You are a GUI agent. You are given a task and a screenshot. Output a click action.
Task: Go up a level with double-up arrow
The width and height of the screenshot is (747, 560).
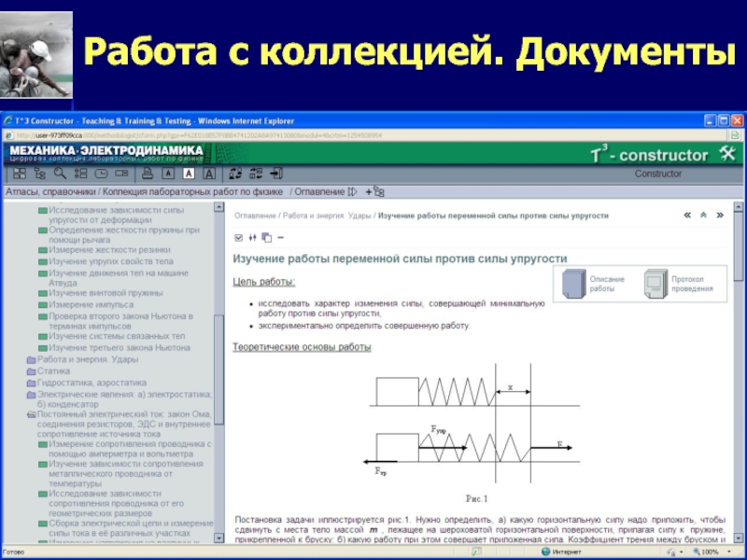tap(703, 216)
